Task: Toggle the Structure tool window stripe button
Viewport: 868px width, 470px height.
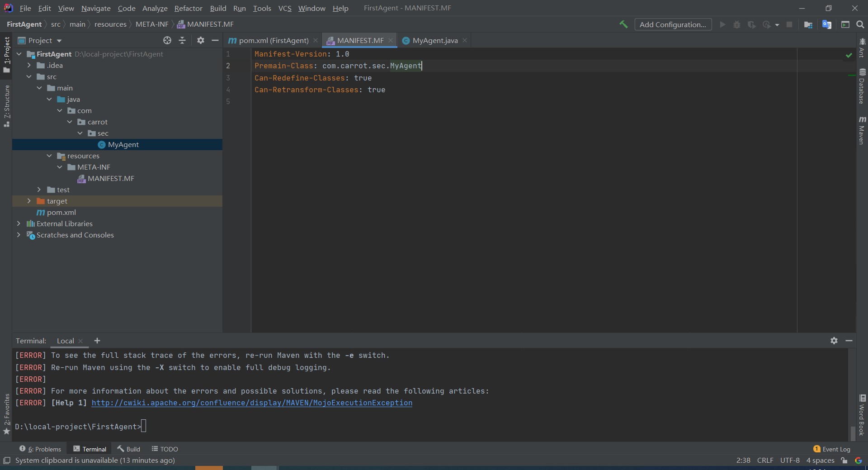Action: click(x=7, y=105)
